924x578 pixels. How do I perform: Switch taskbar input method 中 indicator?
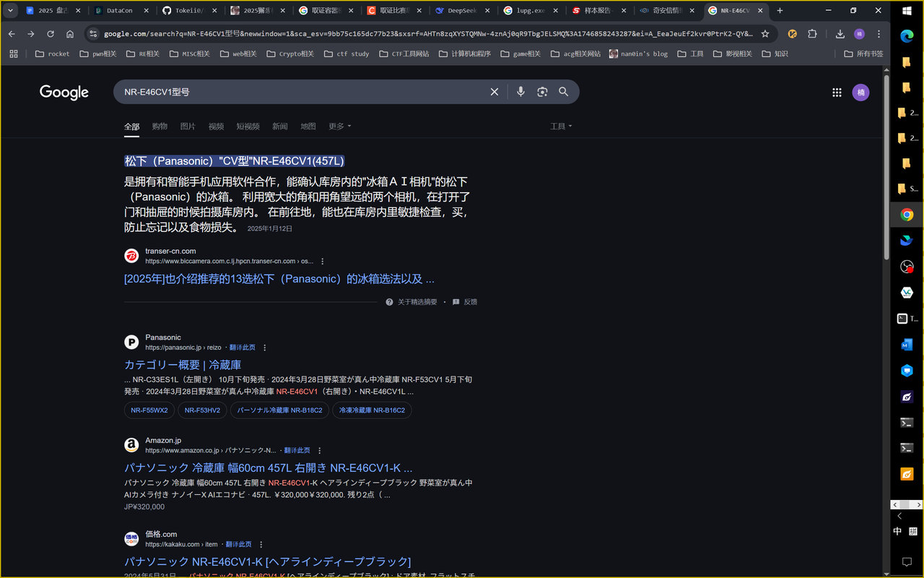897,531
